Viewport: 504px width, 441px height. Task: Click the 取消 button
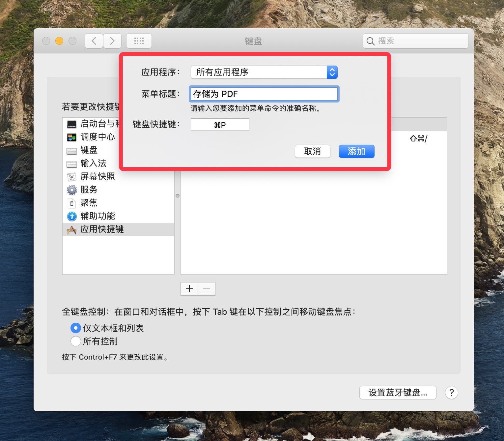point(312,151)
